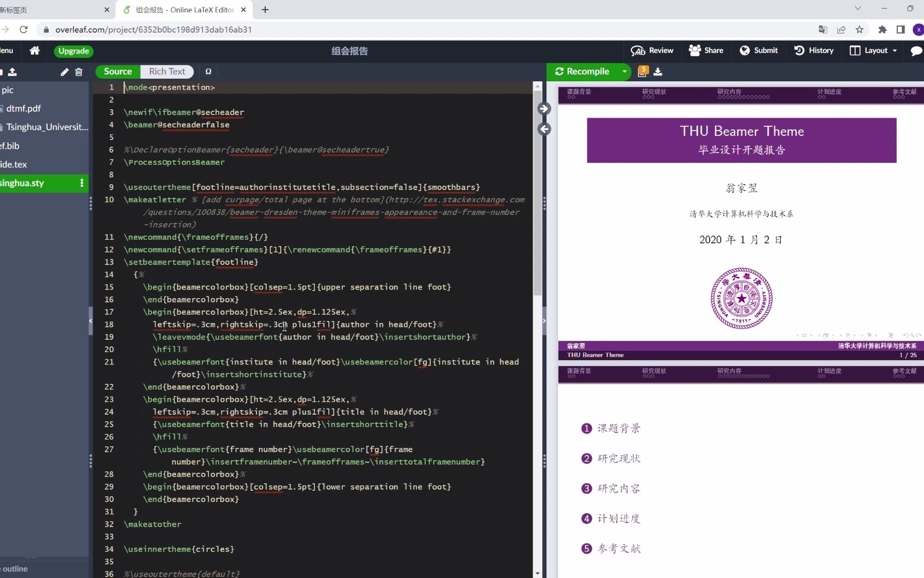Click the upload file icon

pos(12,72)
